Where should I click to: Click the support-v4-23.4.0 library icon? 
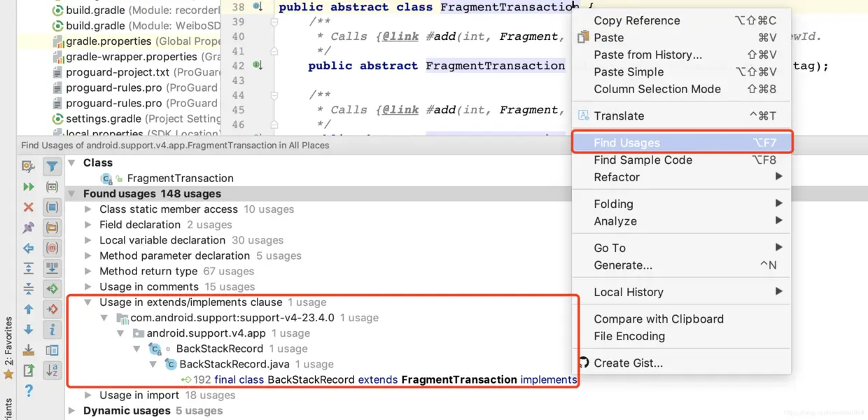click(x=122, y=318)
